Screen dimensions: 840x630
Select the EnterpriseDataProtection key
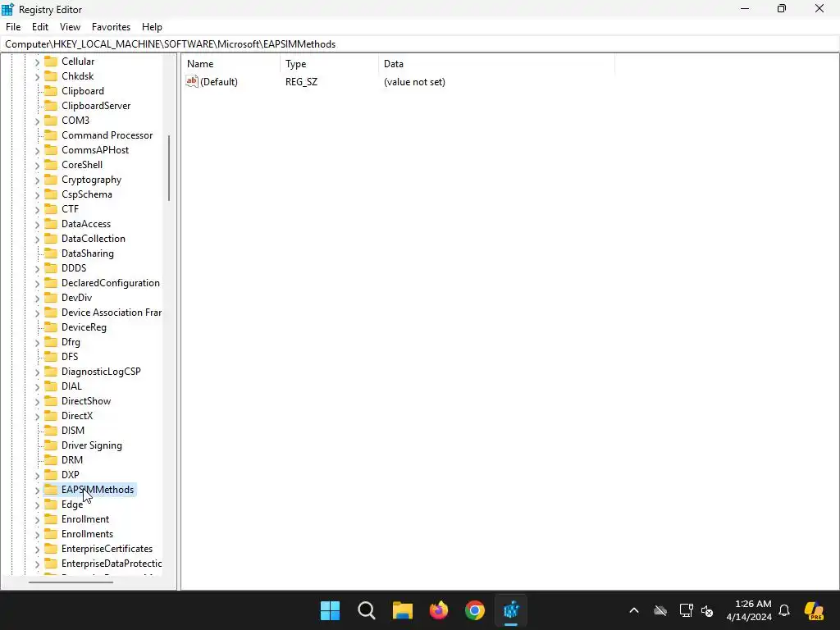point(112,564)
